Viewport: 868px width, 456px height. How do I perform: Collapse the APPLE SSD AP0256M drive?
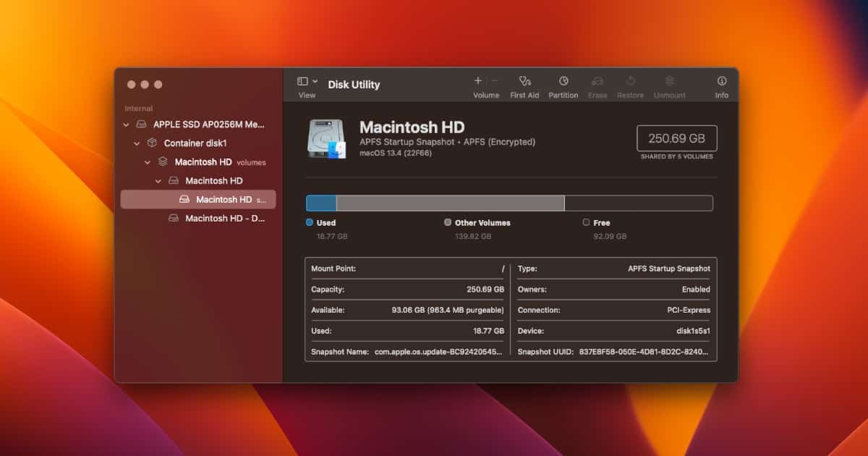click(x=127, y=124)
